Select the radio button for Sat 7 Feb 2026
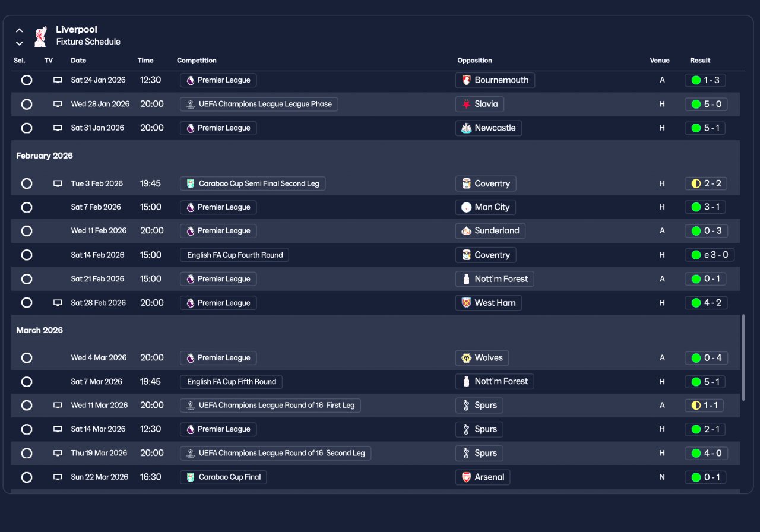Image resolution: width=760 pixels, height=532 pixels. [x=27, y=207]
